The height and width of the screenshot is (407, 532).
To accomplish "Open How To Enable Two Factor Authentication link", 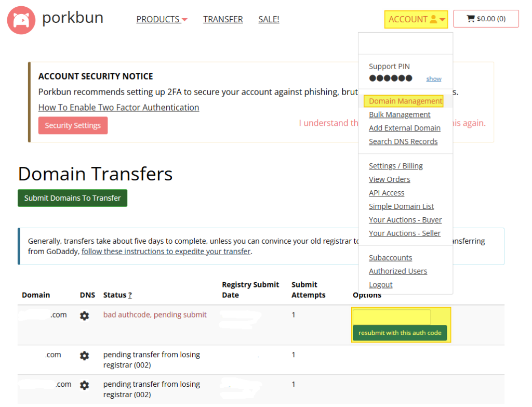I will pos(119,108).
